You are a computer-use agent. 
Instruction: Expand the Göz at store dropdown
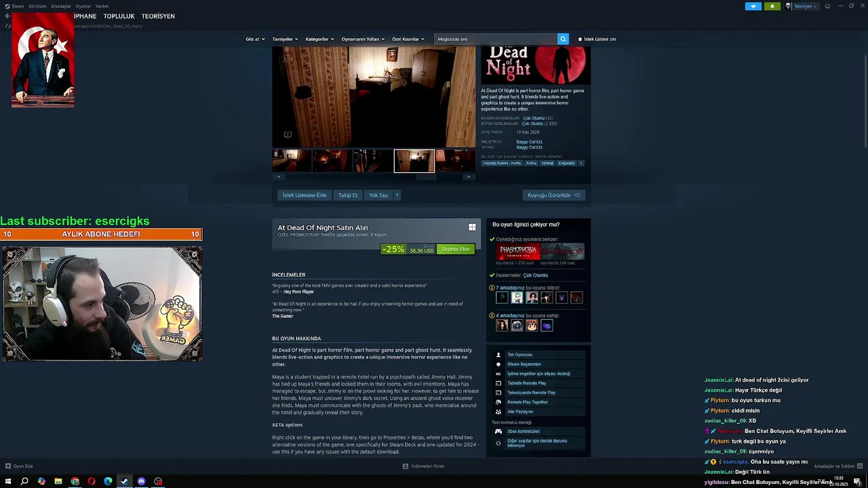pyautogui.click(x=255, y=39)
